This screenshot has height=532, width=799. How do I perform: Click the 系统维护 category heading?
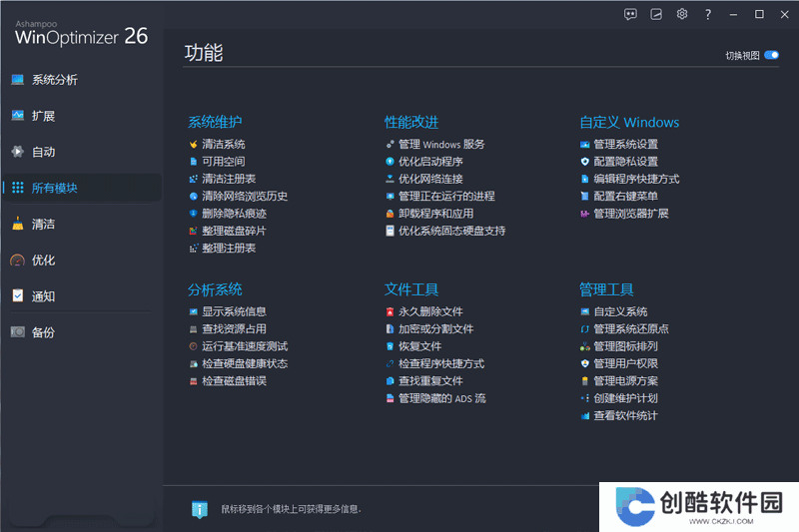215,122
